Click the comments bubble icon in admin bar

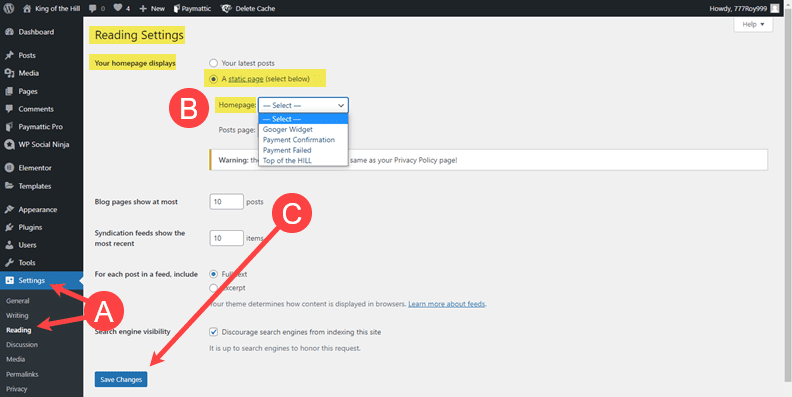(x=92, y=9)
